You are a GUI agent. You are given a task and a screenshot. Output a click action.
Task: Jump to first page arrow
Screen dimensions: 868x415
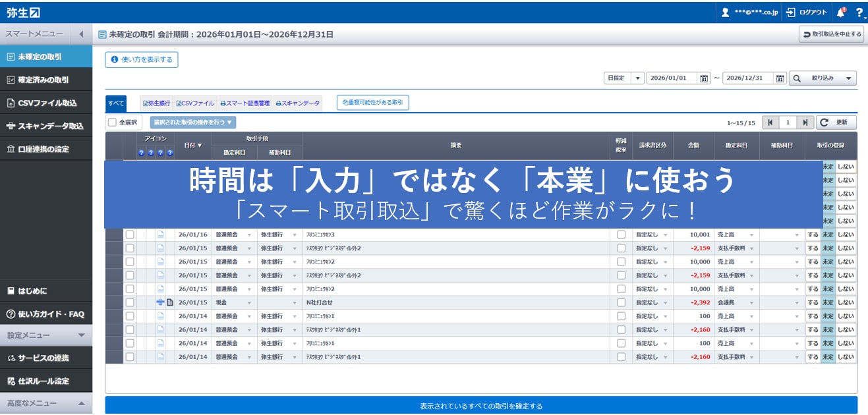[x=770, y=123]
